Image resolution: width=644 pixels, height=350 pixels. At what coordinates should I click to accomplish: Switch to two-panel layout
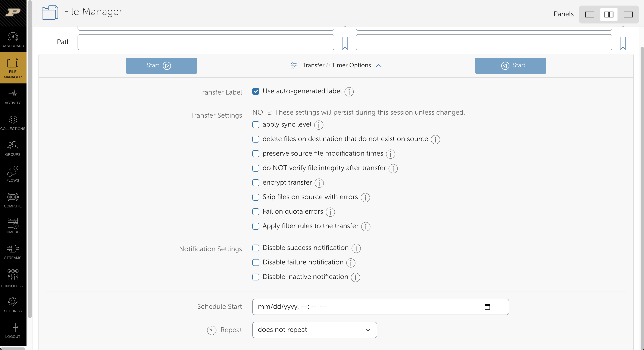(x=609, y=15)
